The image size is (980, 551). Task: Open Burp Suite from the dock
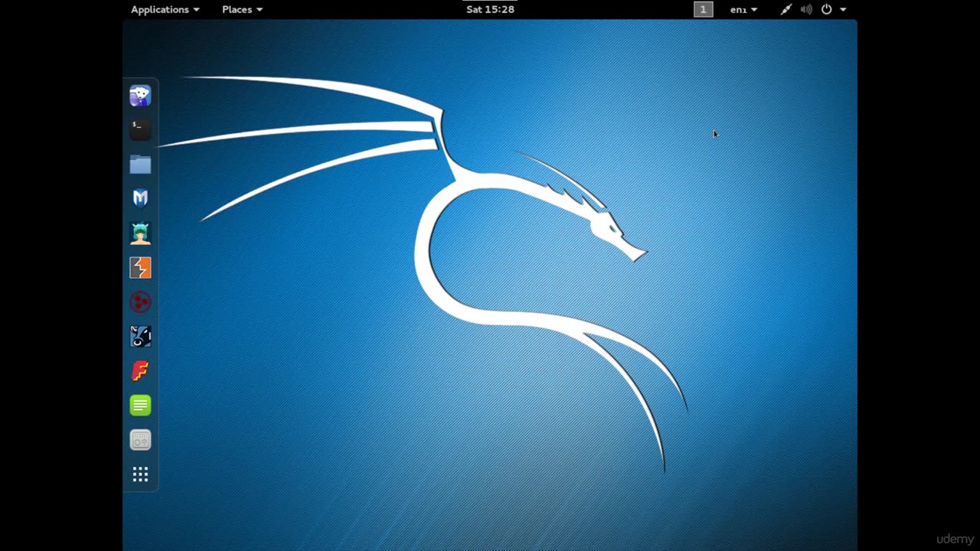click(x=140, y=267)
